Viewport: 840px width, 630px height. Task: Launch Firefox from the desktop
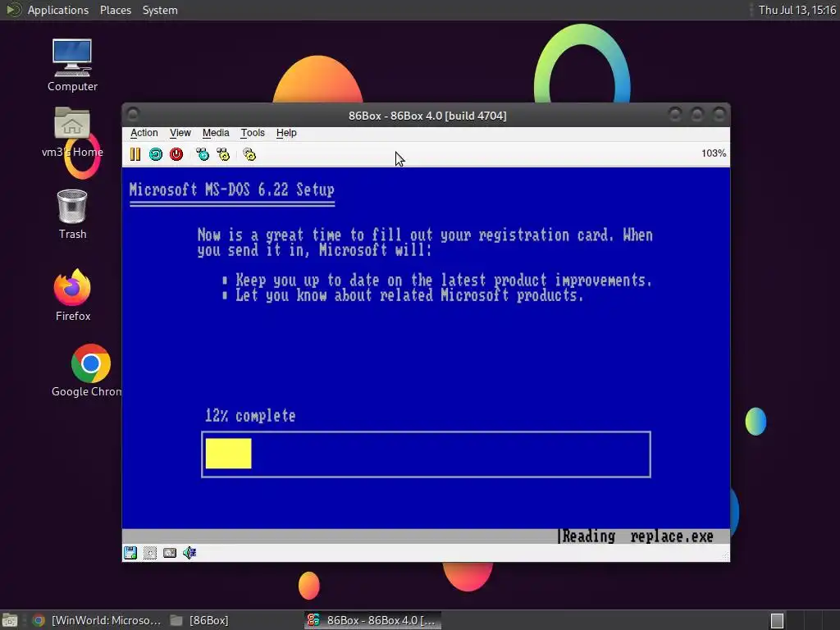tap(72, 294)
